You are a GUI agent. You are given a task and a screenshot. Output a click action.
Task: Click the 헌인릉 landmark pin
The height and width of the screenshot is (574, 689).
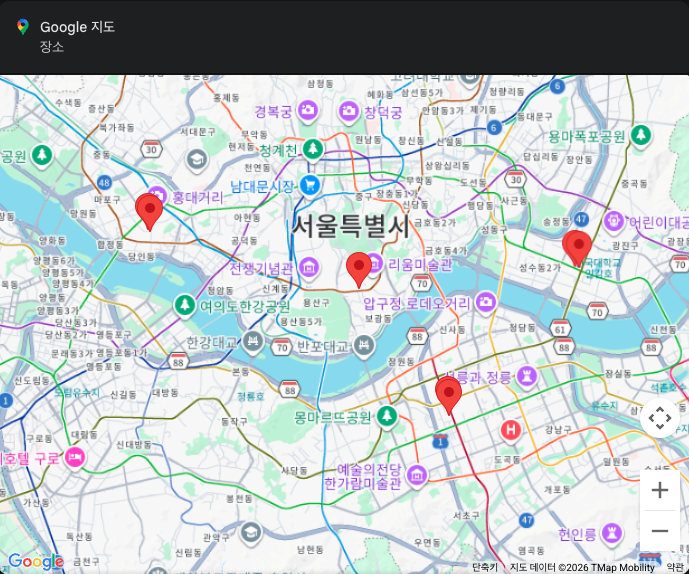[x=612, y=533]
